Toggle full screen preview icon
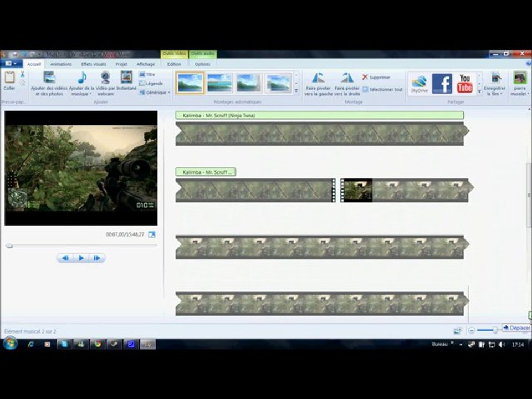Screen dimensions: 532x399 [x=152, y=234]
